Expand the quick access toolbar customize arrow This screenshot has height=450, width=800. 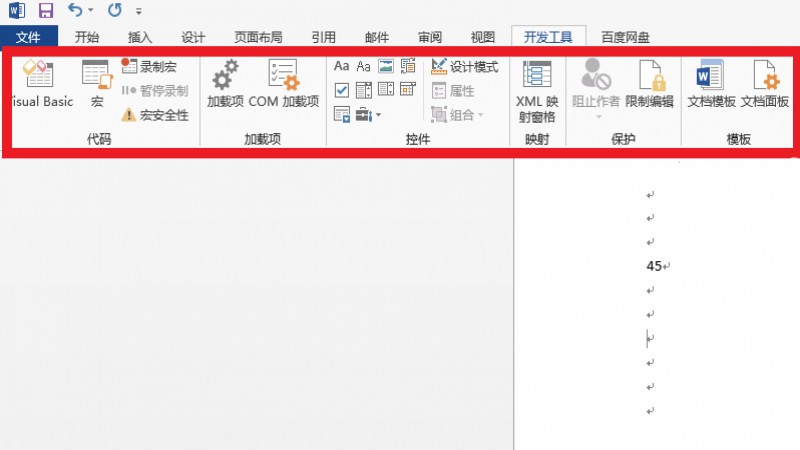point(138,11)
